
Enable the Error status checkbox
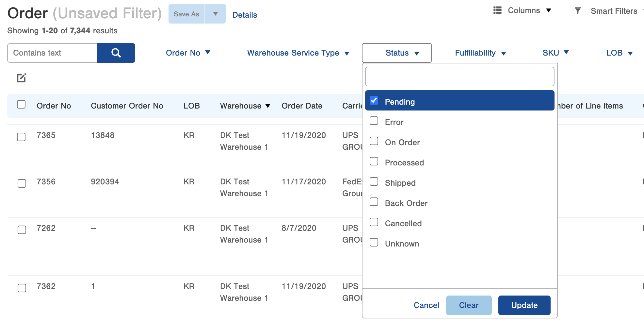click(374, 121)
